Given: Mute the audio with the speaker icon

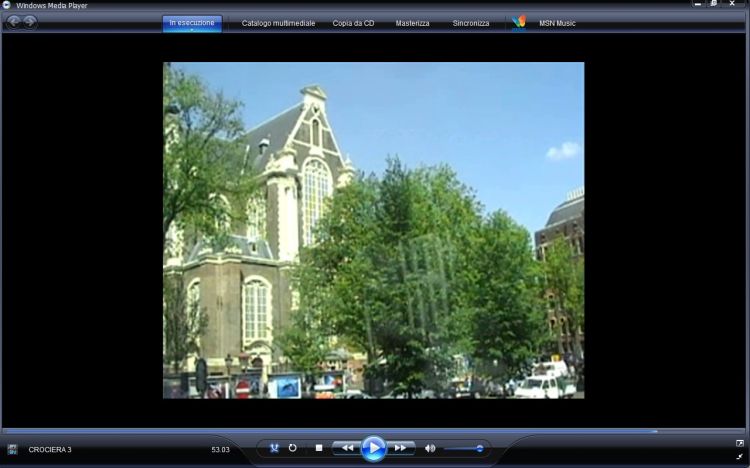Looking at the screenshot, I should [x=430, y=448].
